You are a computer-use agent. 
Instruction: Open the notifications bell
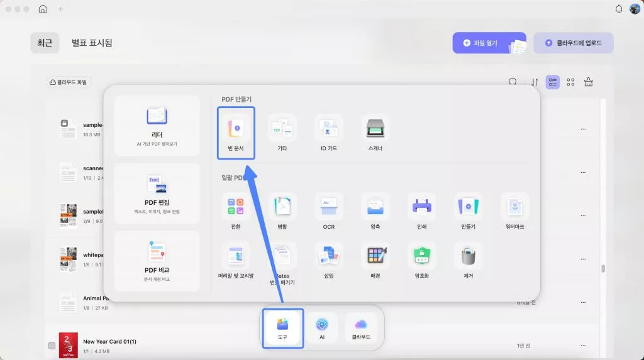point(619,9)
